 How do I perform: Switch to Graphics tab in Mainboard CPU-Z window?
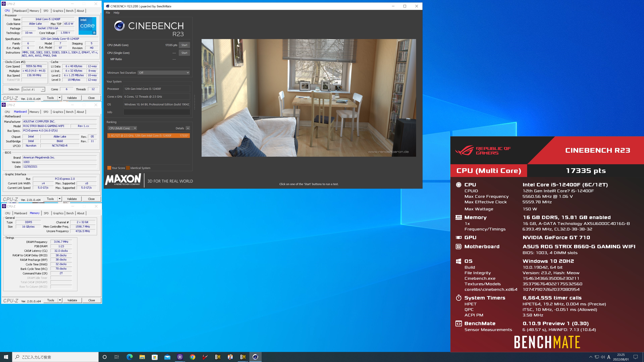[x=58, y=112]
